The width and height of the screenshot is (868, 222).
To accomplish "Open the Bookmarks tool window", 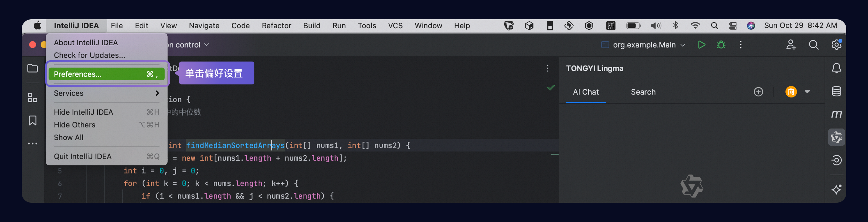I will click(x=32, y=120).
